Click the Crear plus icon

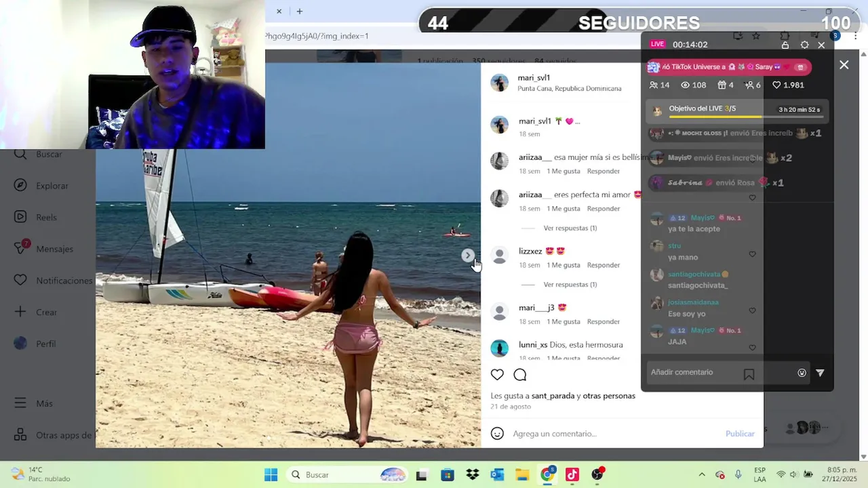coord(21,312)
